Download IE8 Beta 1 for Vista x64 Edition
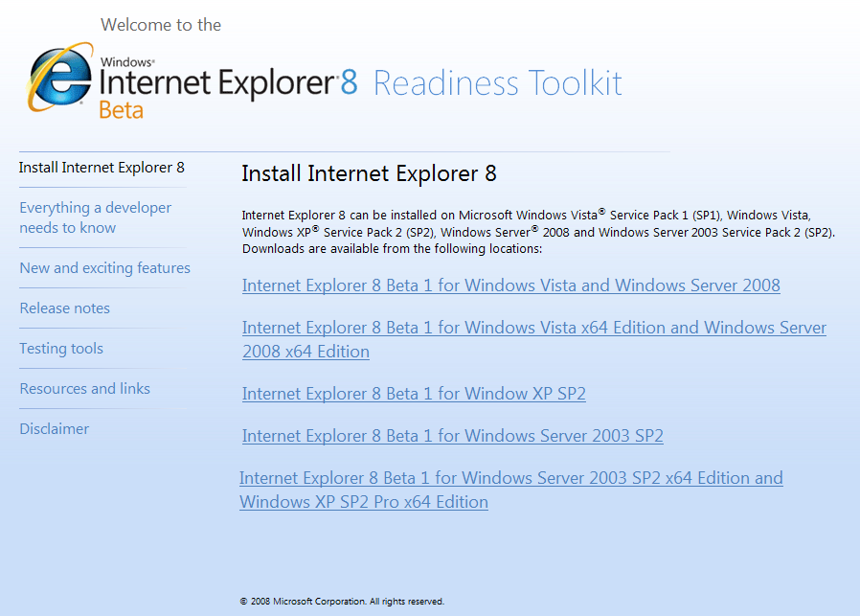Viewport: 860px width, 616px height. click(x=534, y=339)
